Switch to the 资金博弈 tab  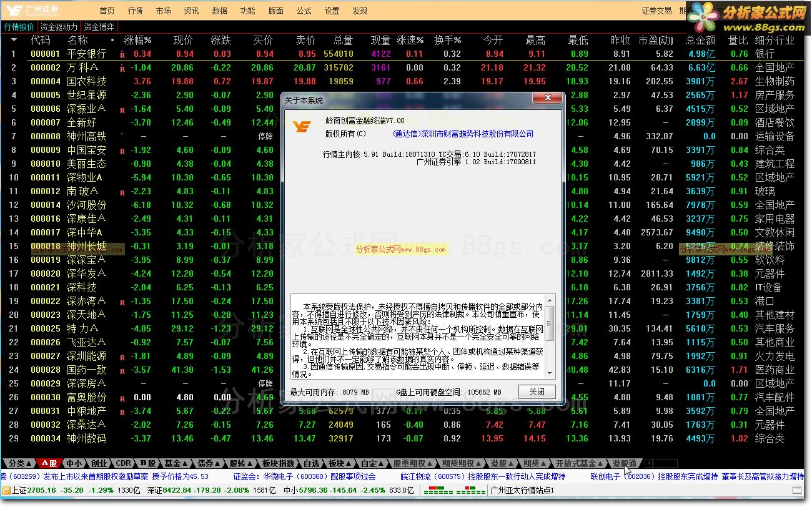99,27
